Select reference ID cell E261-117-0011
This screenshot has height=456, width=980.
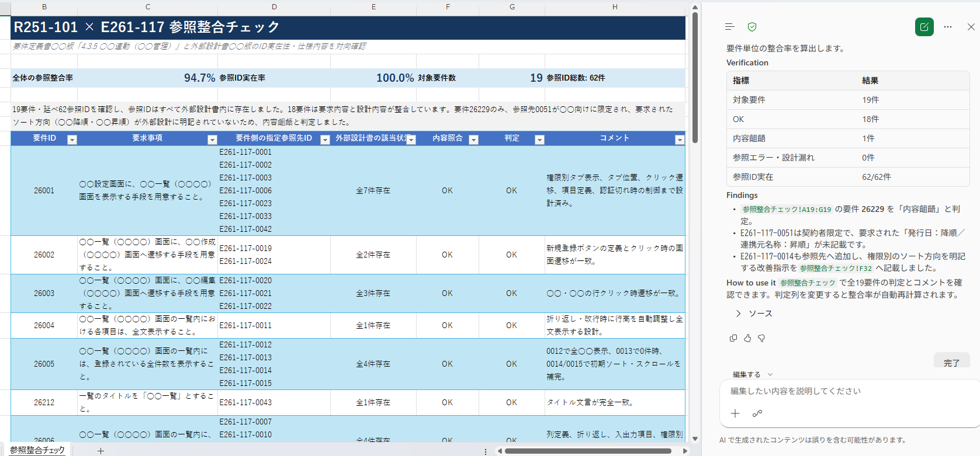pos(274,325)
